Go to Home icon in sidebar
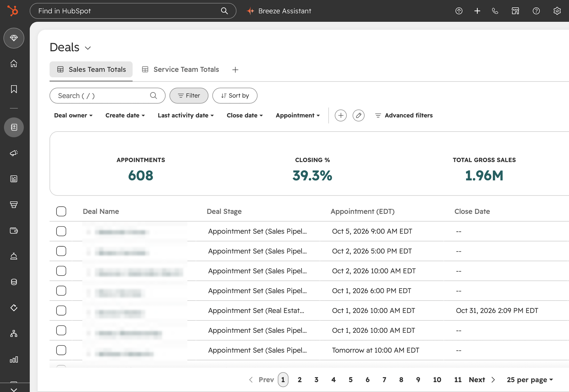 coord(14,63)
